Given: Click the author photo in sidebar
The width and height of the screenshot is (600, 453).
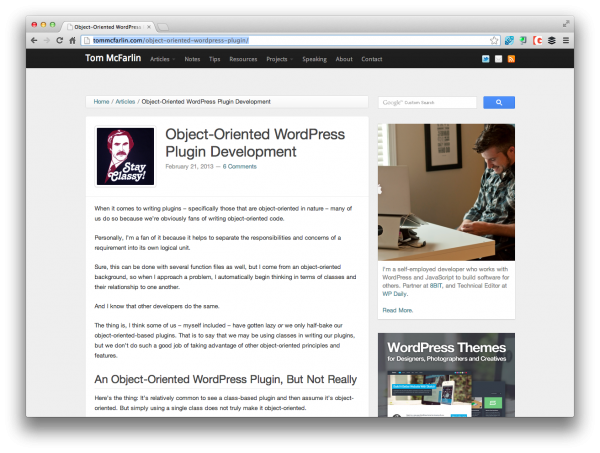Looking at the screenshot, I should pyautogui.click(x=446, y=192).
